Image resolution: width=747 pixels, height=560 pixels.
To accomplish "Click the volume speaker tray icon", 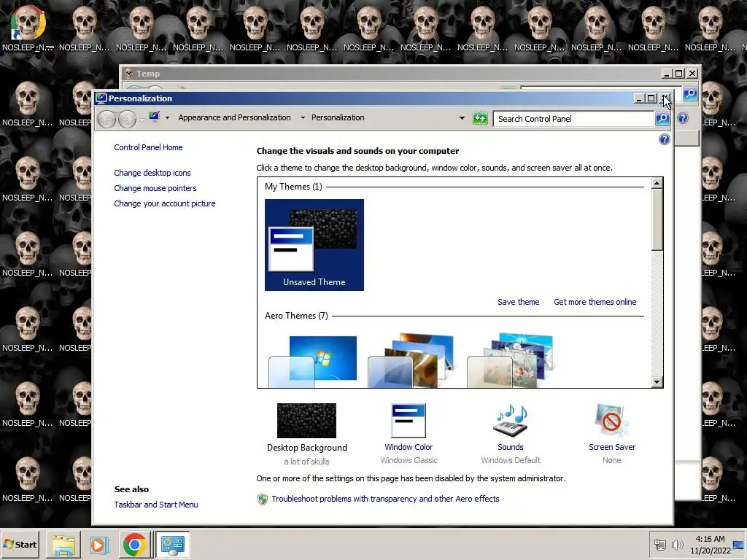I will [x=677, y=544].
